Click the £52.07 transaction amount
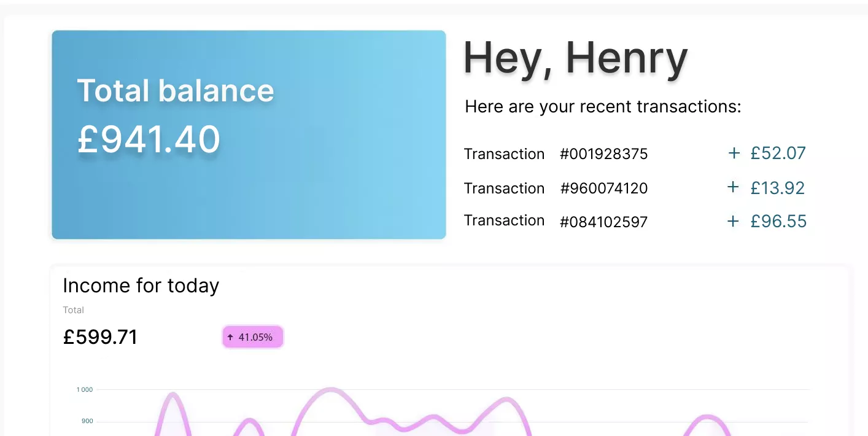This screenshot has height=436, width=868. click(x=778, y=153)
